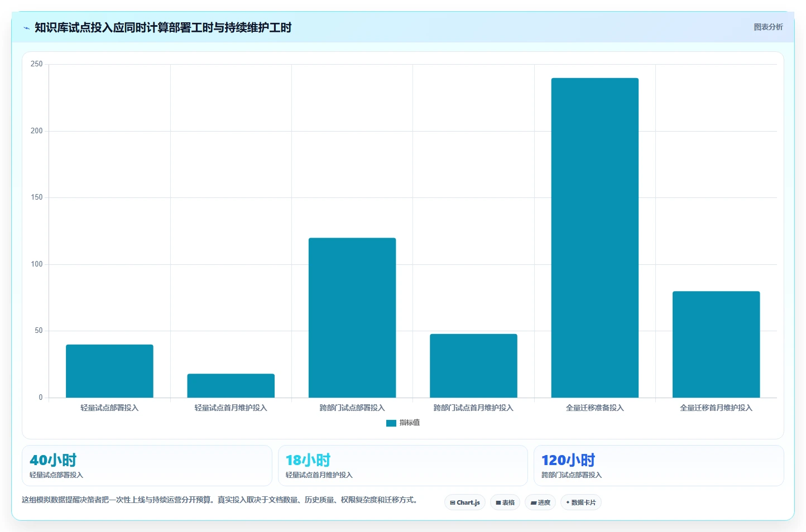806x532 pixels.
Task: Click the chart title 知识库试点投入 heading
Action: click(163, 27)
